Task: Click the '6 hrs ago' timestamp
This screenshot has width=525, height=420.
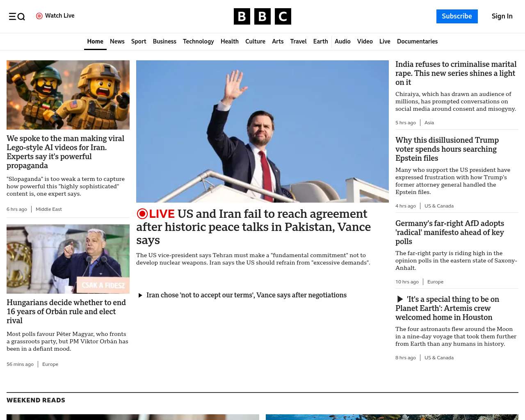Action: 17,209
